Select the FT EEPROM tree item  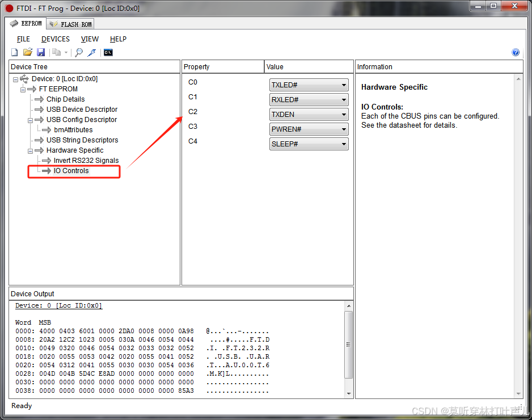click(x=58, y=89)
